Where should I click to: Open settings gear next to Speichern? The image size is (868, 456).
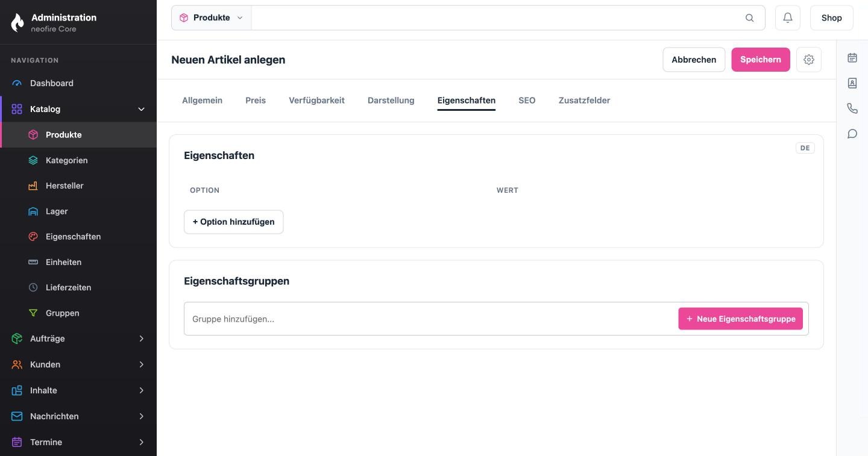[809, 60]
